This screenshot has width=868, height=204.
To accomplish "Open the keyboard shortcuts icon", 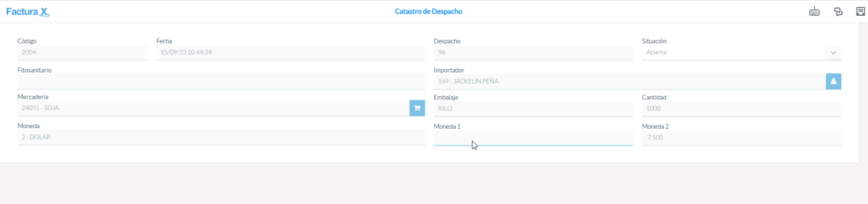I will coord(814,12).
